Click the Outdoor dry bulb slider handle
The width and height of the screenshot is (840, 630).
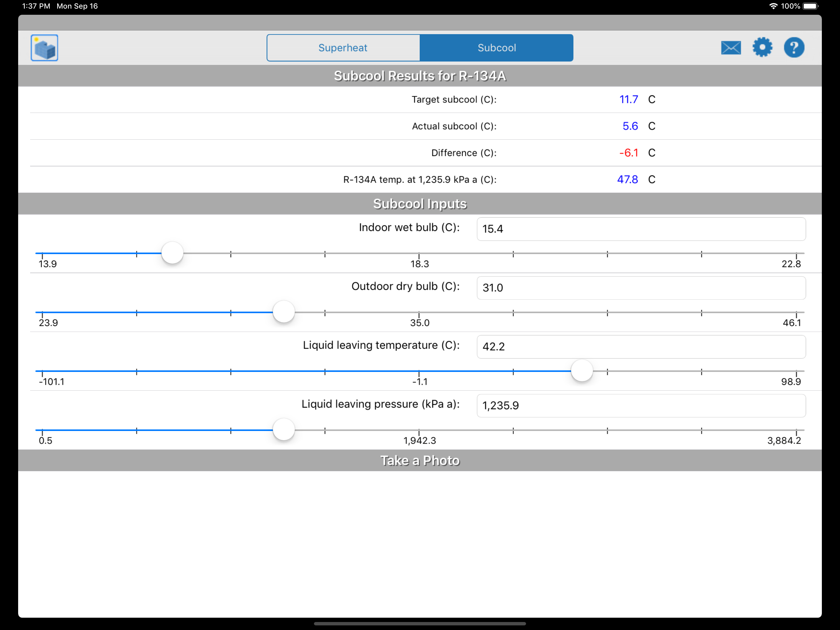click(284, 312)
